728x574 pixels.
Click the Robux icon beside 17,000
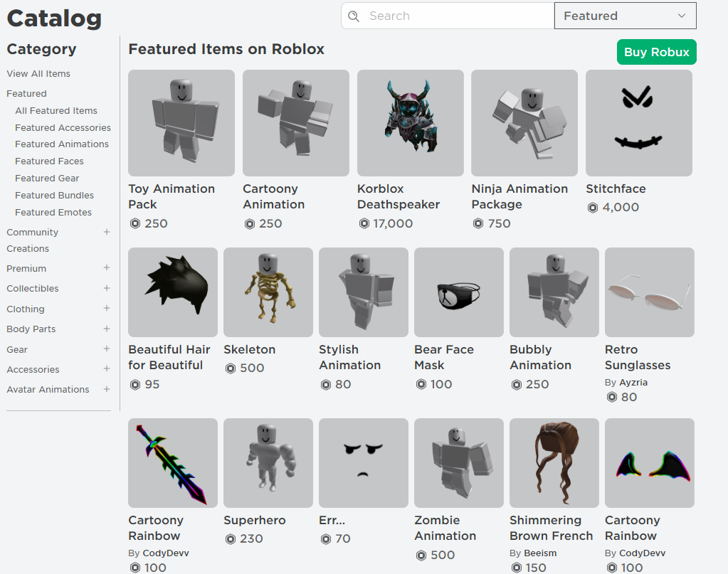point(364,223)
